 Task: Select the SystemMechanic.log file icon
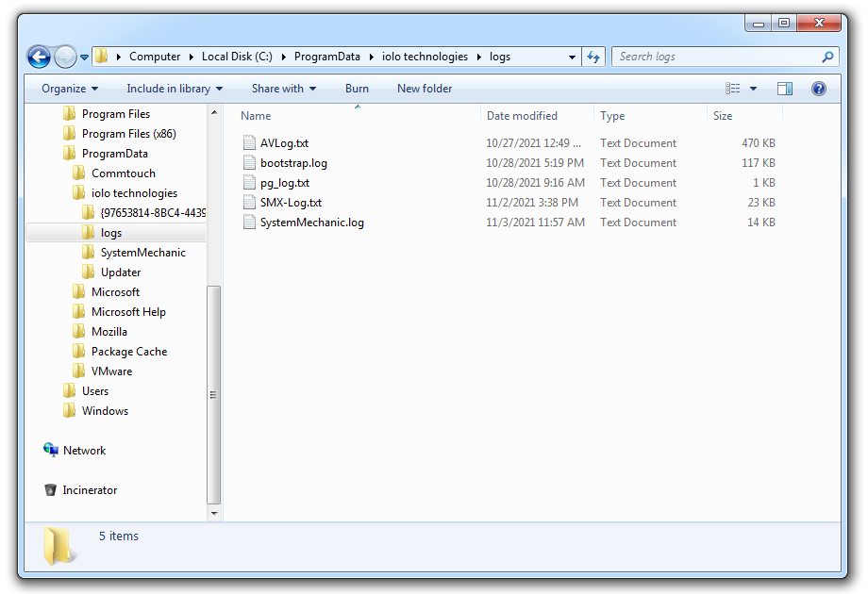[250, 223]
